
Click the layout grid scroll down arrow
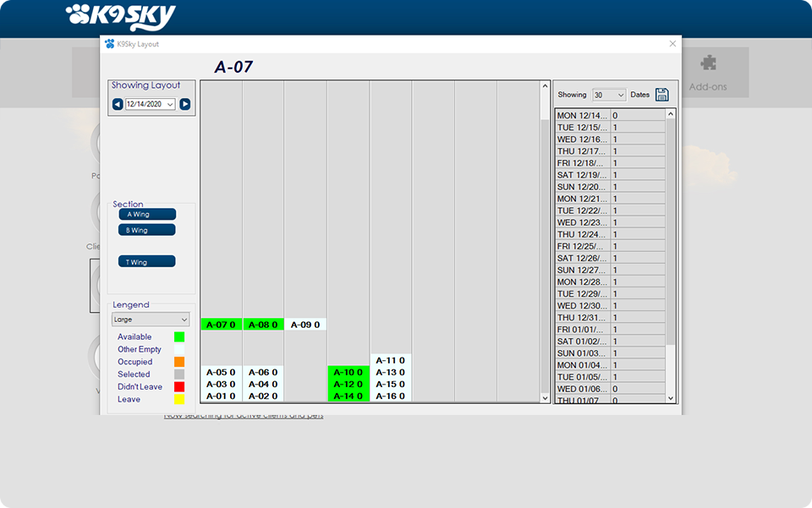545,398
